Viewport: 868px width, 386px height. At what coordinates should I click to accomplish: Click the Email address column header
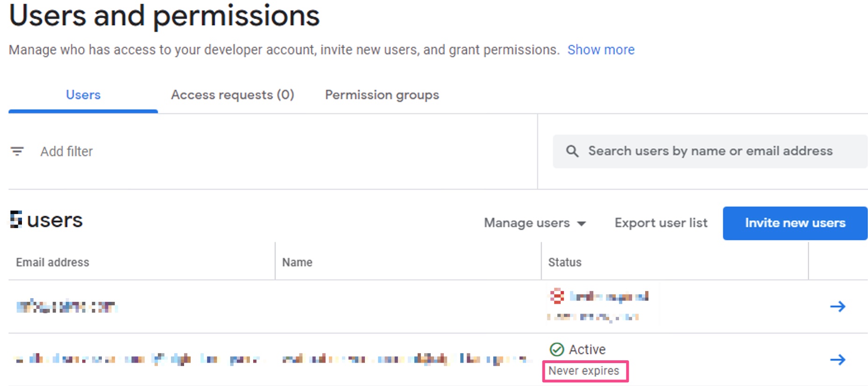52,262
